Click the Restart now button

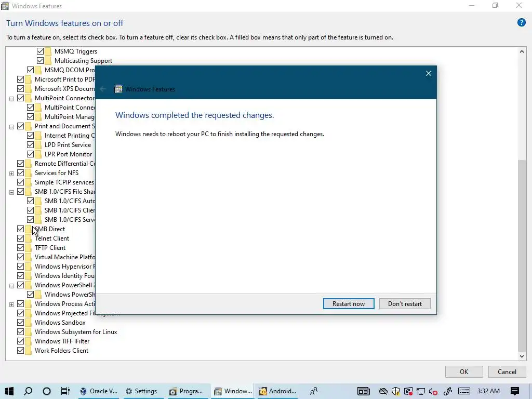tap(349, 303)
